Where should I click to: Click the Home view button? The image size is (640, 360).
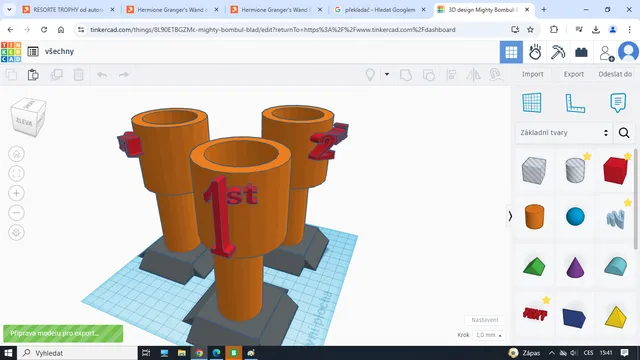click(16, 154)
